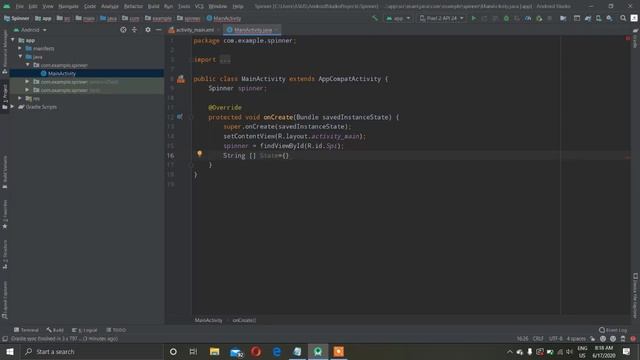Open the Terminal tool window
640x360 pixels.
point(26,330)
